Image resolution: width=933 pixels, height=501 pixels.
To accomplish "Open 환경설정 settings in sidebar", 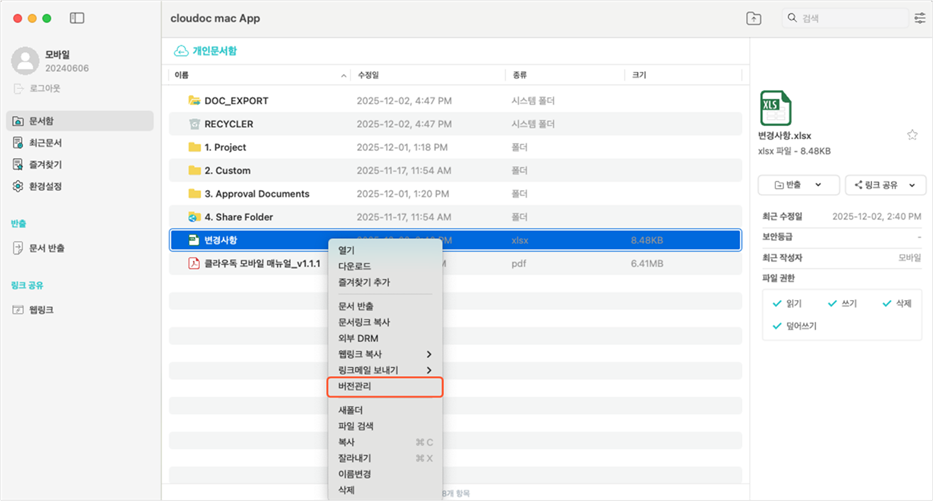I will (44, 186).
